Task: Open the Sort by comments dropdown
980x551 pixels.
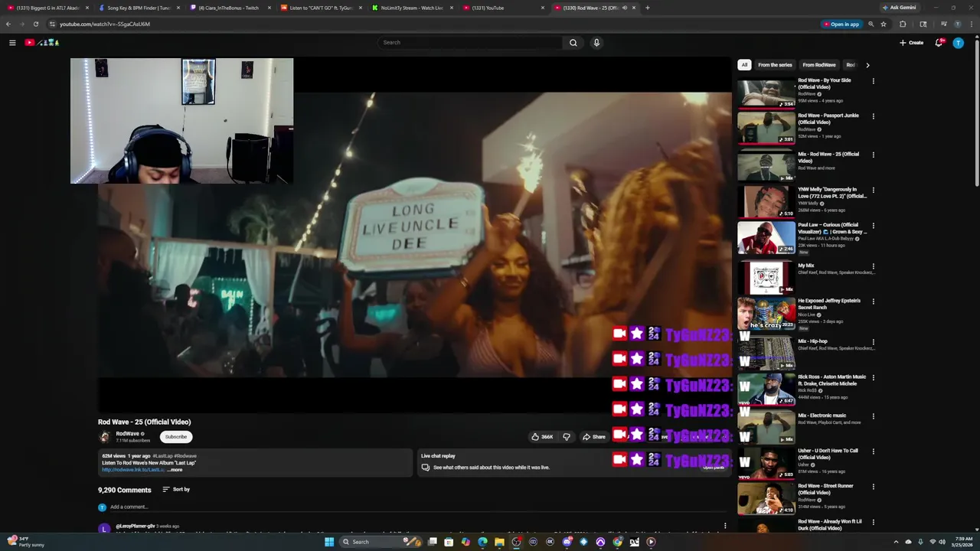Action: tap(176, 490)
